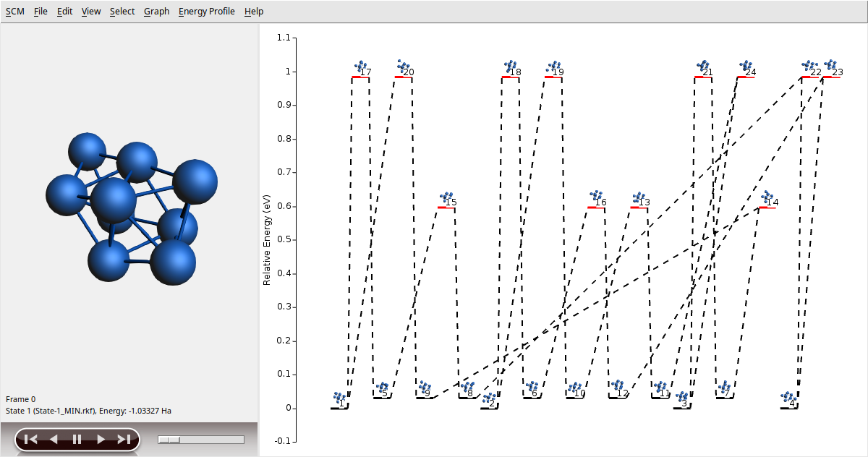Open the File menu

[x=41, y=12]
